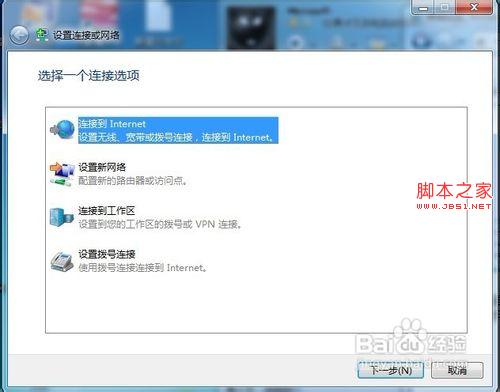Screen dimensions: 500x392
Task: Click the server building icon for 连接到工作区
Action: (61, 217)
